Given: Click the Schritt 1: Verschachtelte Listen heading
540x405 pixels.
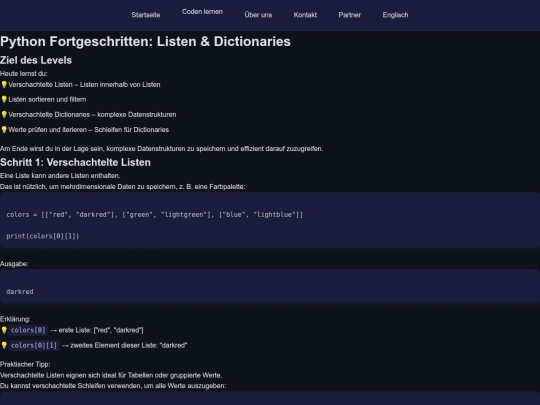Looking at the screenshot, I should pos(75,163).
